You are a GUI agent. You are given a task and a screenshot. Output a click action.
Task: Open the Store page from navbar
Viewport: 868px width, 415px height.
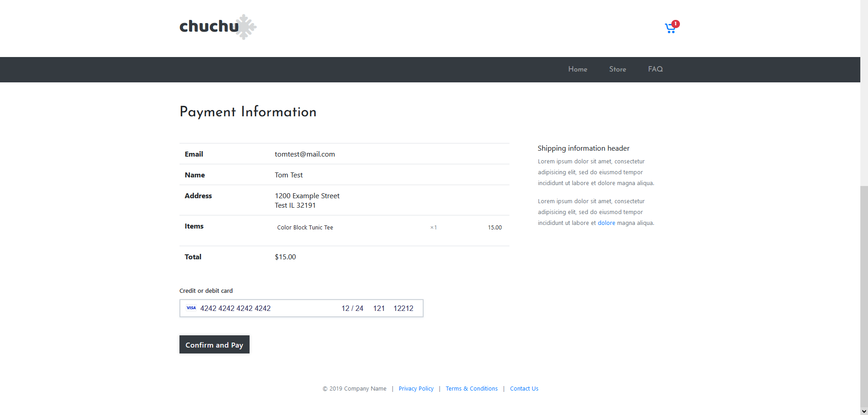coord(617,69)
